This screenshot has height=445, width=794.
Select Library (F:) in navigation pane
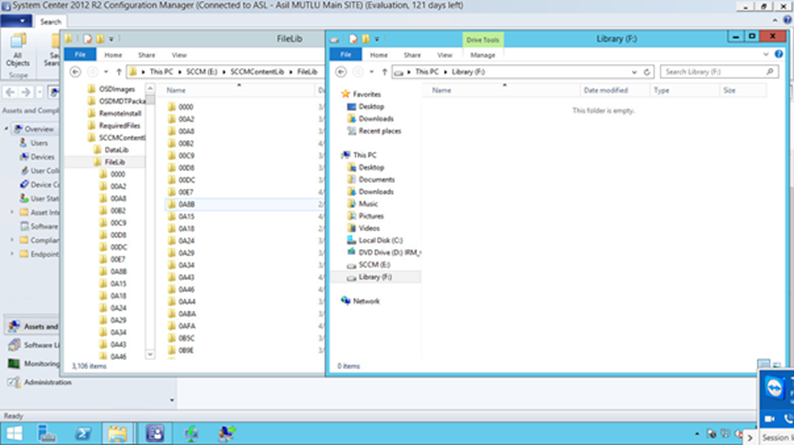[x=375, y=277]
